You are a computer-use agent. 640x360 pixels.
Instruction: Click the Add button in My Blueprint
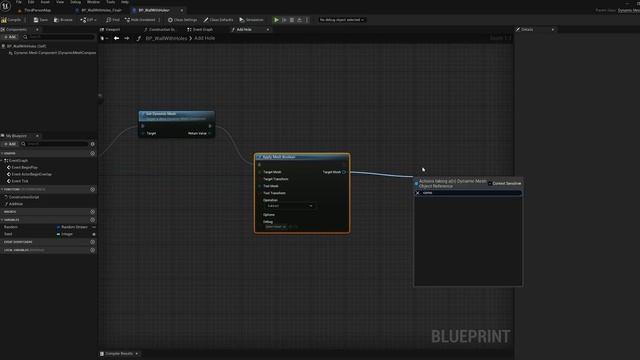10,144
